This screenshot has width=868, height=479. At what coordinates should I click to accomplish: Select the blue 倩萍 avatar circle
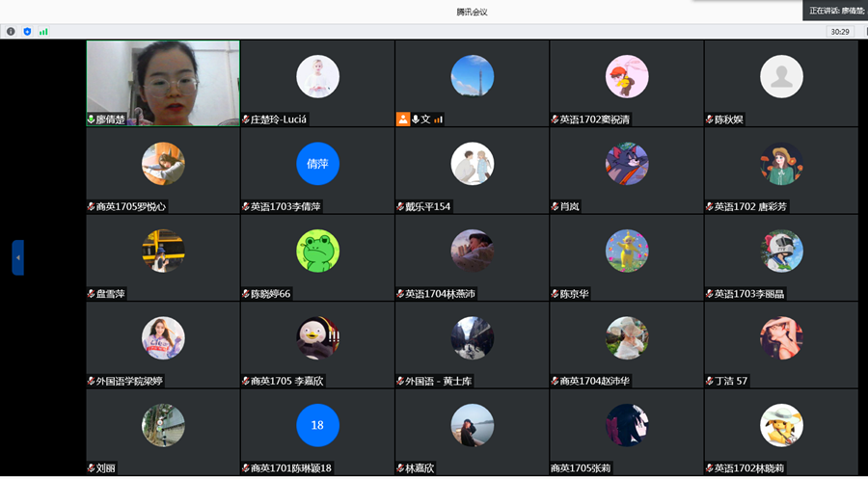pyautogui.click(x=317, y=164)
